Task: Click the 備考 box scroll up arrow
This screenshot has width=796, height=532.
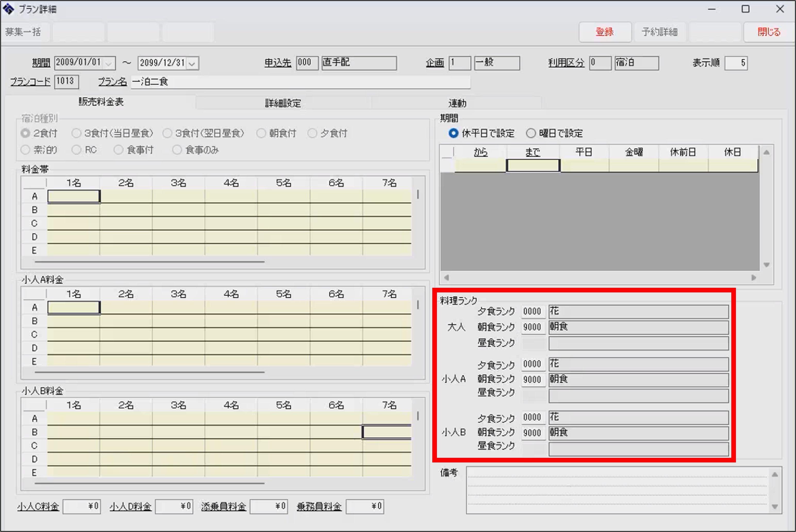Action: (775, 475)
